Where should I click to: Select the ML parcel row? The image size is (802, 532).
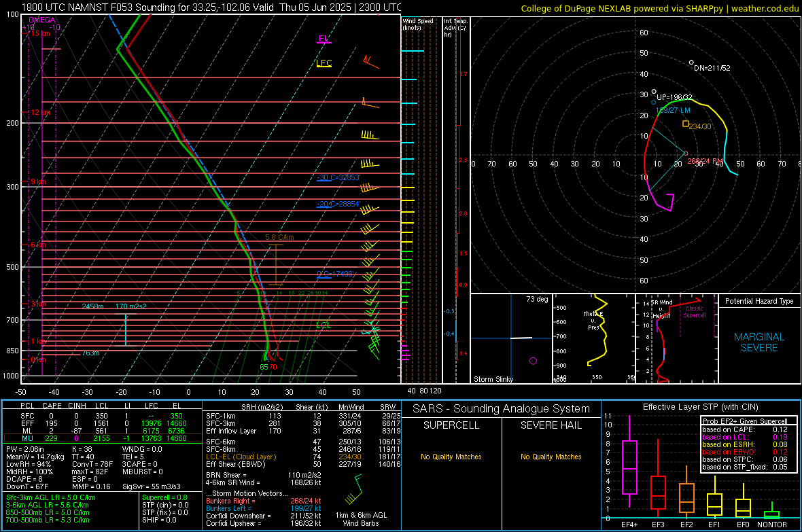[103, 431]
